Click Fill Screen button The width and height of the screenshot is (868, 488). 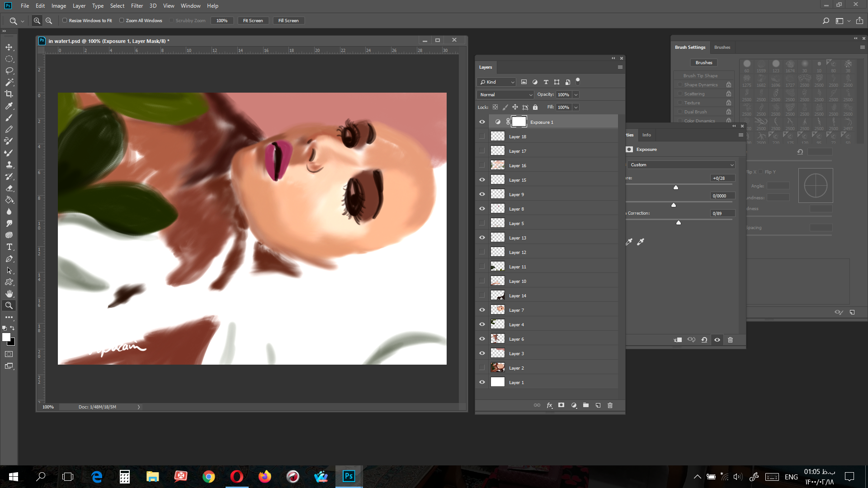click(x=288, y=20)
